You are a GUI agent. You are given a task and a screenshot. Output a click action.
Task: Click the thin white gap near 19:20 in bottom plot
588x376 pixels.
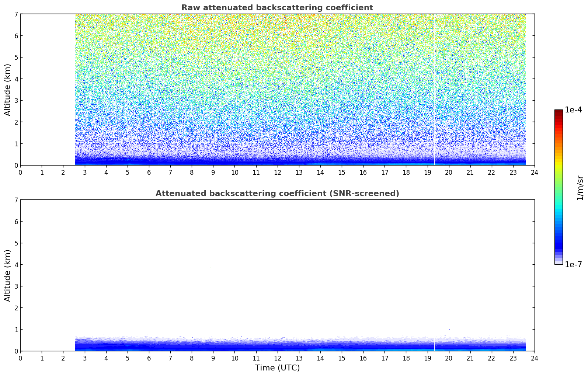[434, 345]
